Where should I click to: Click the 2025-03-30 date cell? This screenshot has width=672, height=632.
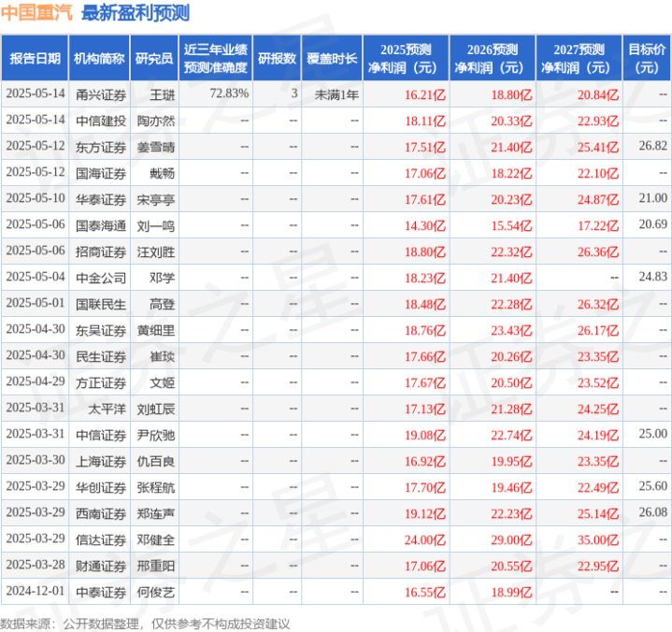(x=36, y=460)
